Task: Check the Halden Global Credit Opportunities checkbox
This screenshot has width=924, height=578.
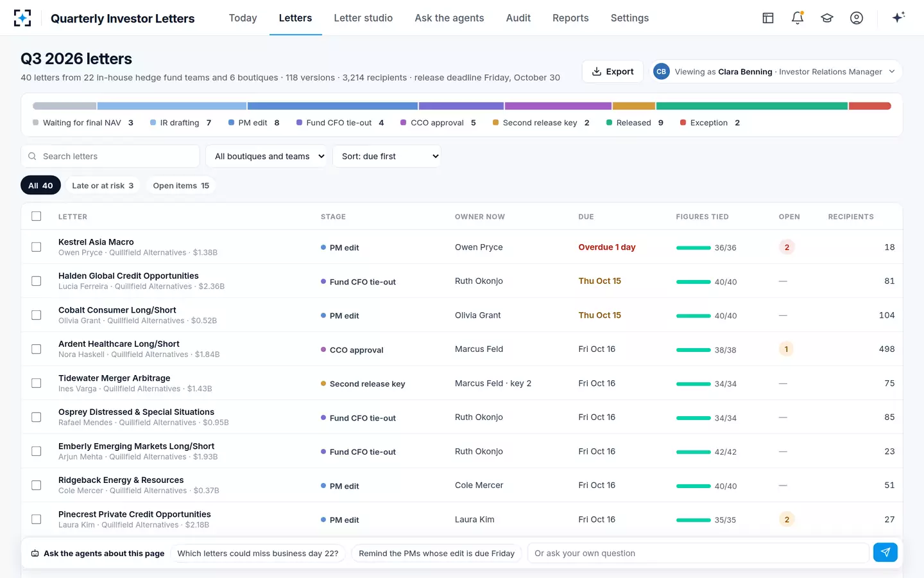Action: point(37,281)
